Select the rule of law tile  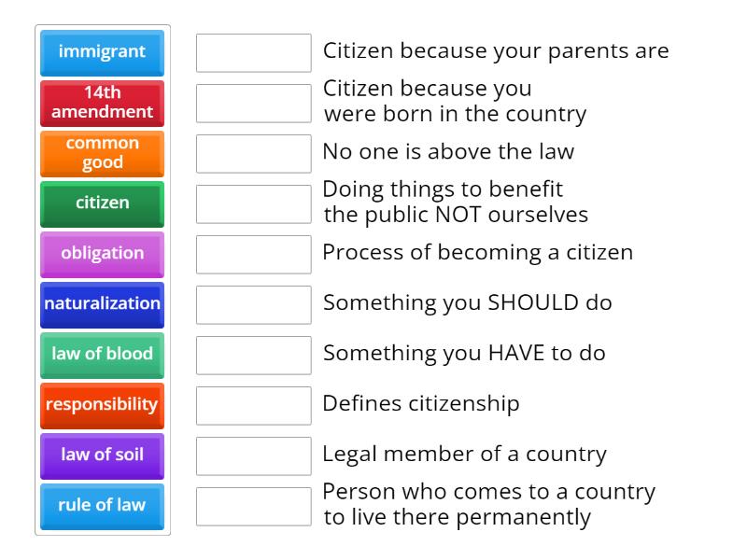(x=101, y=506)
